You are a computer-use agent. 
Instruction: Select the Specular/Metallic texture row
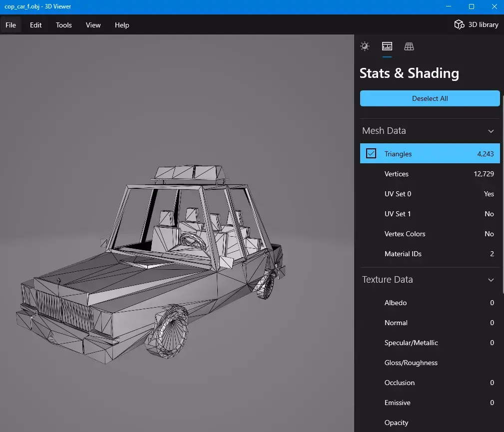tap(430, 343)
